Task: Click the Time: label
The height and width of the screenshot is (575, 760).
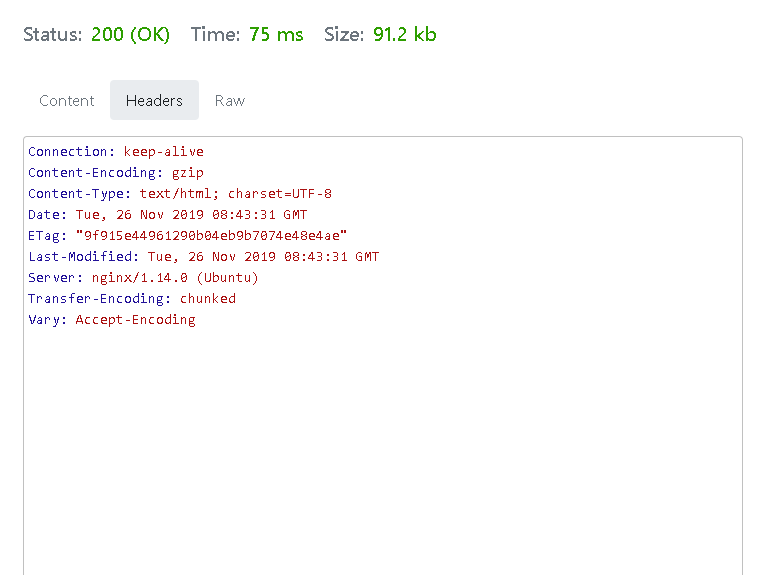Action: click(215, 34)
